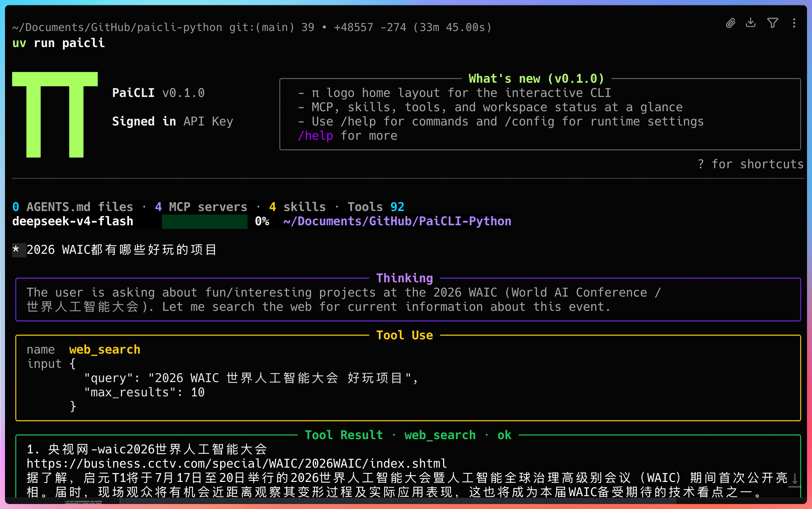Click the '"max_results": 10' line
Viewport: 812px width, 509px height.
(x=144, y=392)
